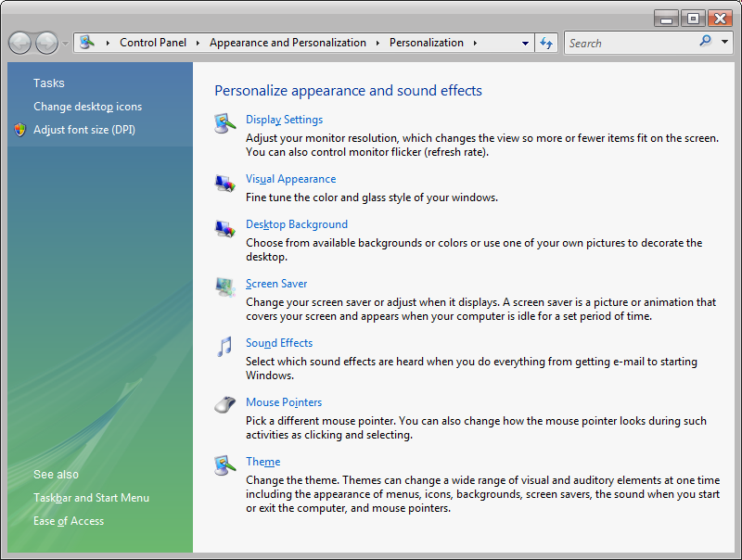Click the 'Personalize appearance and sound effects' heading
The height and width of the screenshot is (560, 742).
pyautogui.click(x=349, y=90)
